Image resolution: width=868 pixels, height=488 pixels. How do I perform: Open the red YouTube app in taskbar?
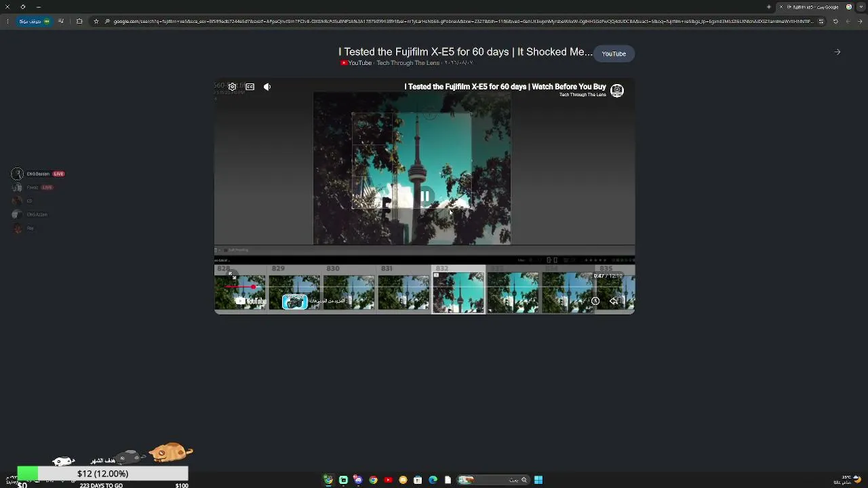tap(388, 480)
